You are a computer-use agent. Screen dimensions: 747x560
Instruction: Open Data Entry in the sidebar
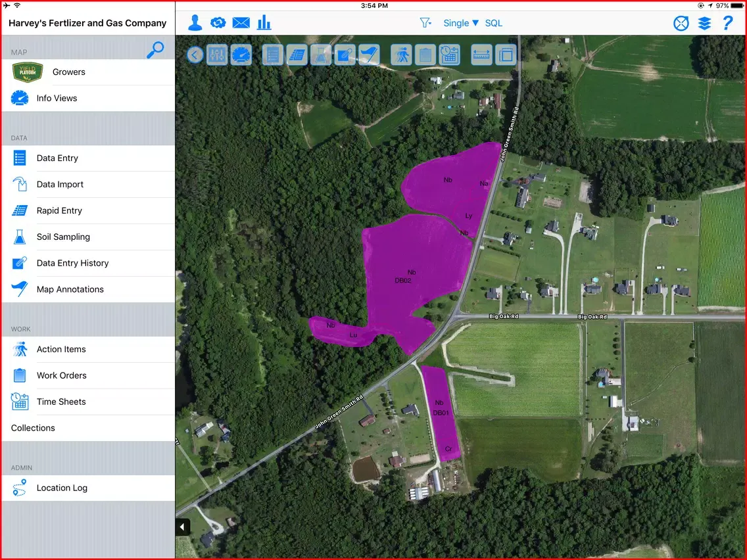pos(88,158)
